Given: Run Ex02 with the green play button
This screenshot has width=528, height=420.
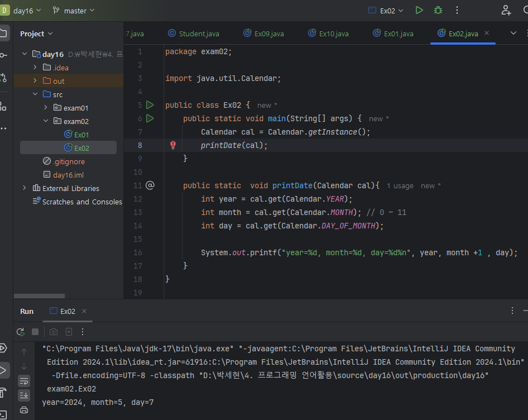Looking at the screenshot, I should coord(419,10).
